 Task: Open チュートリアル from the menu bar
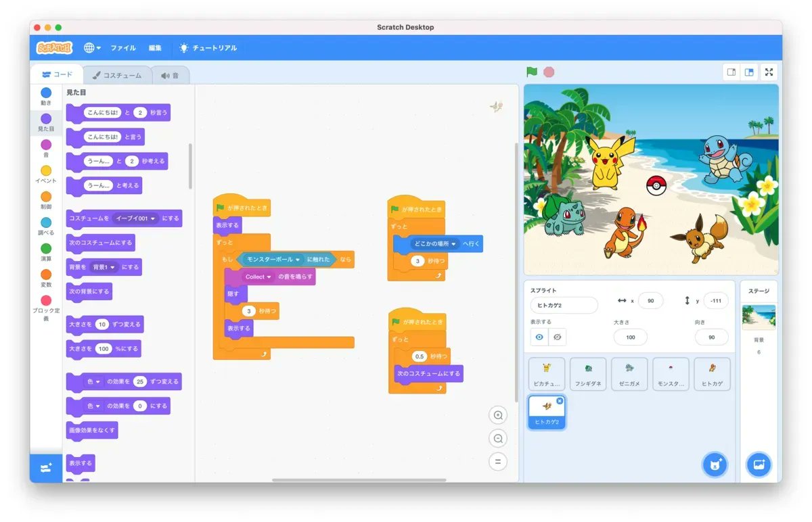click(208, 48)
